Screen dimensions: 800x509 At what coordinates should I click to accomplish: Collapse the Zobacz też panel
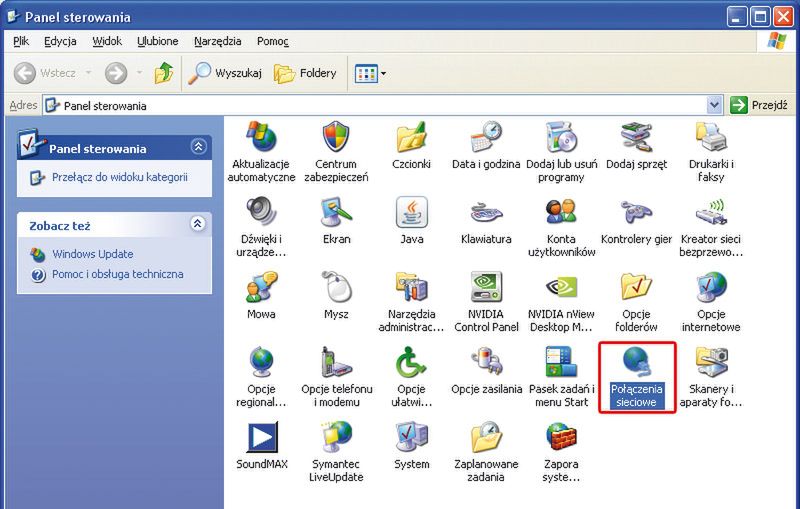point(198,224)
